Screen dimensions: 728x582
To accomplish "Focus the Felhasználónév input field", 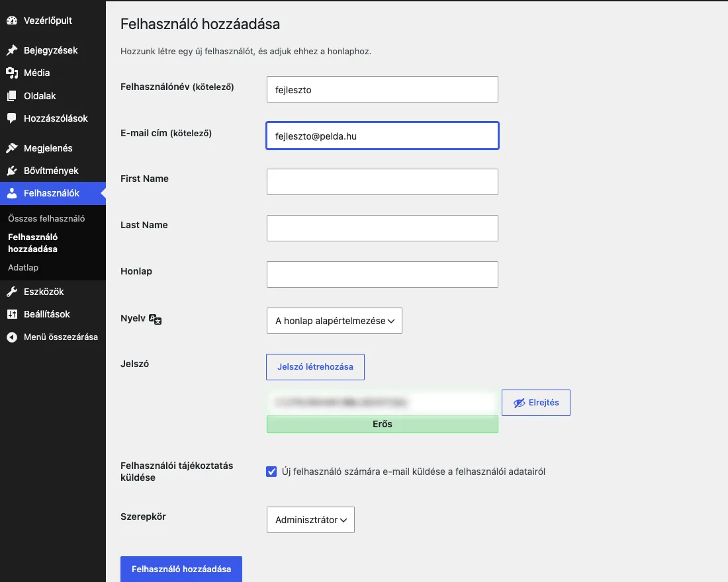I will point(383,89).
